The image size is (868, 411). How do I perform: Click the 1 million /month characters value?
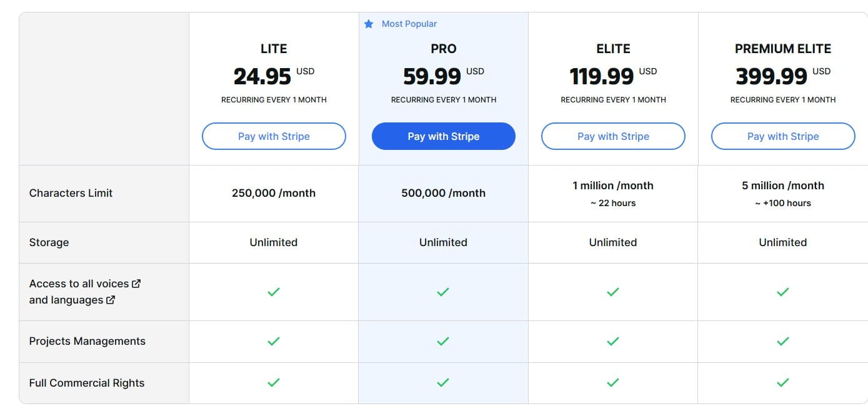tap(612, 186)
